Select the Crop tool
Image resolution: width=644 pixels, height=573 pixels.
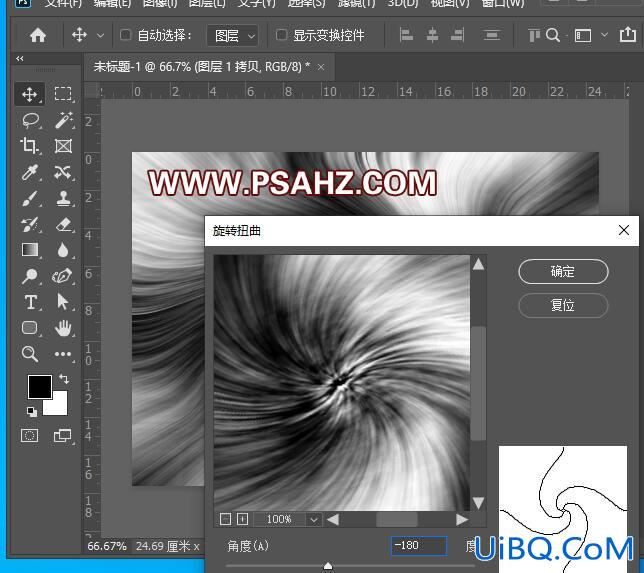30,146
